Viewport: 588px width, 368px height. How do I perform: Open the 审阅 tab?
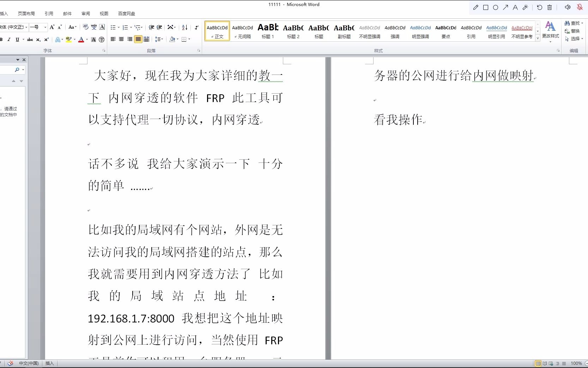pos(86,14)
